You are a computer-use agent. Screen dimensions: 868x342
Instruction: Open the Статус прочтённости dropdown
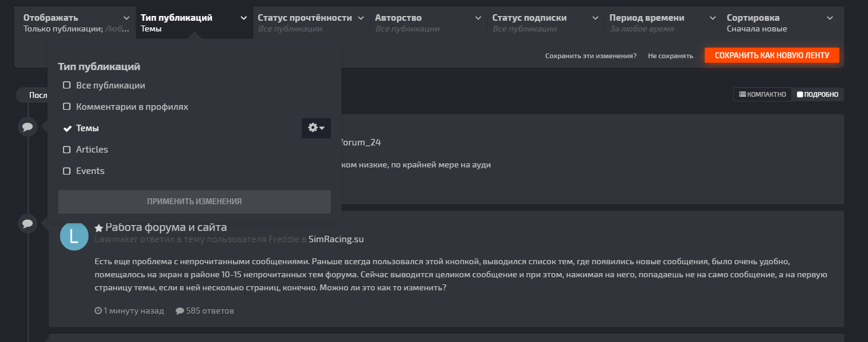310,23
